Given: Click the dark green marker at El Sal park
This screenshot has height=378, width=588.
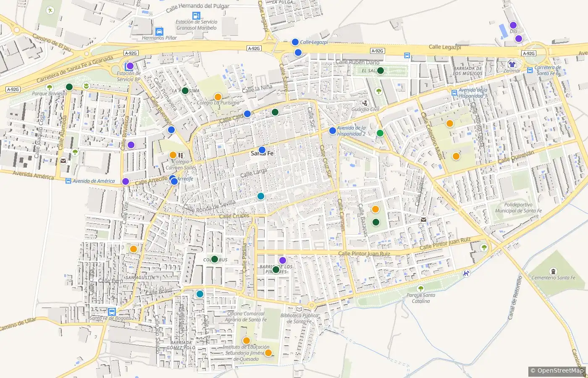Looking at the screenshot, I should [x=381, y=71].
